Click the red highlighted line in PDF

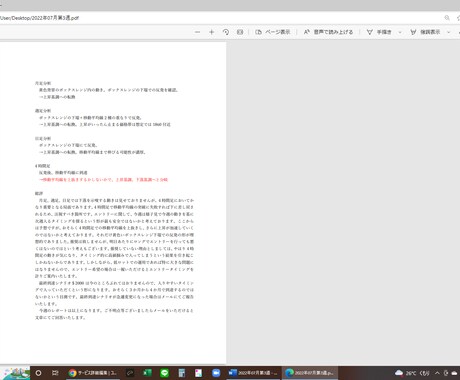pos(103,180)
